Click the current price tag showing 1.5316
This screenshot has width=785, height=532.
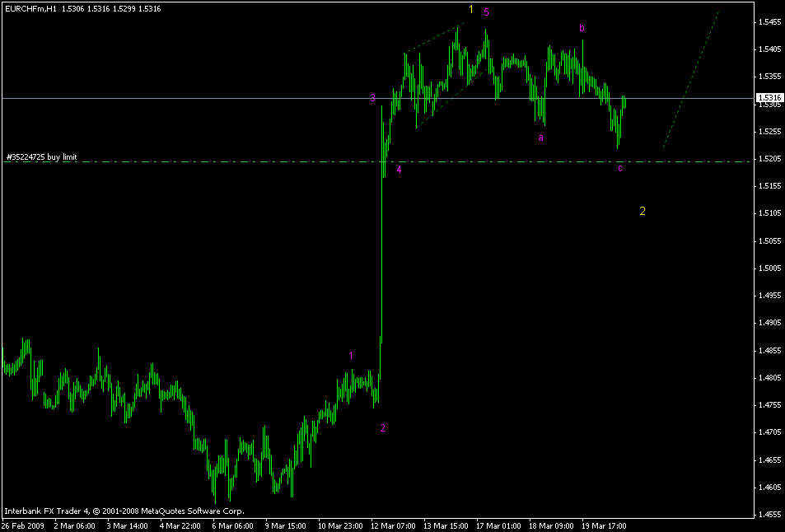769,96
